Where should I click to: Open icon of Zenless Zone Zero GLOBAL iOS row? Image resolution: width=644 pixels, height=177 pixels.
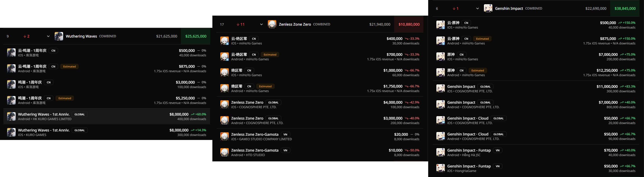tap(225, 105)
